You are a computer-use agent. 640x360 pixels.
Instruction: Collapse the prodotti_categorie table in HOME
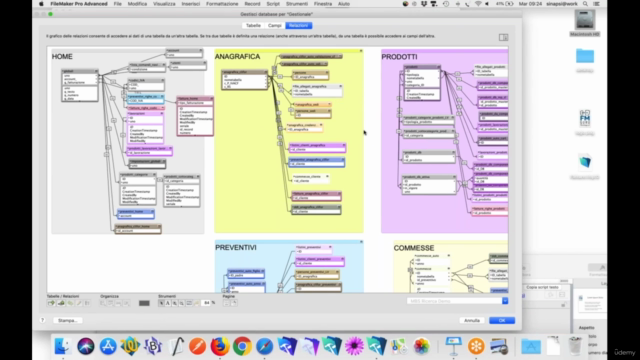154,175
